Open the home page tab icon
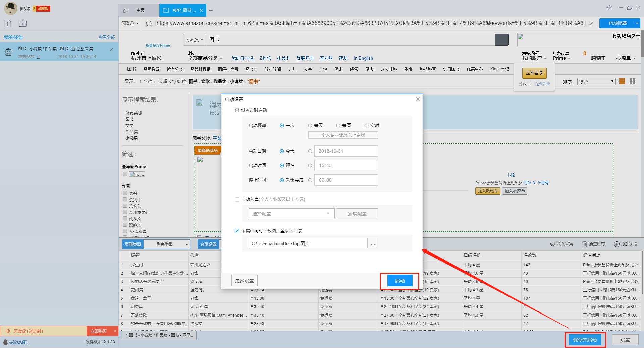Screen dimensions: 644x348 (125, 11)
